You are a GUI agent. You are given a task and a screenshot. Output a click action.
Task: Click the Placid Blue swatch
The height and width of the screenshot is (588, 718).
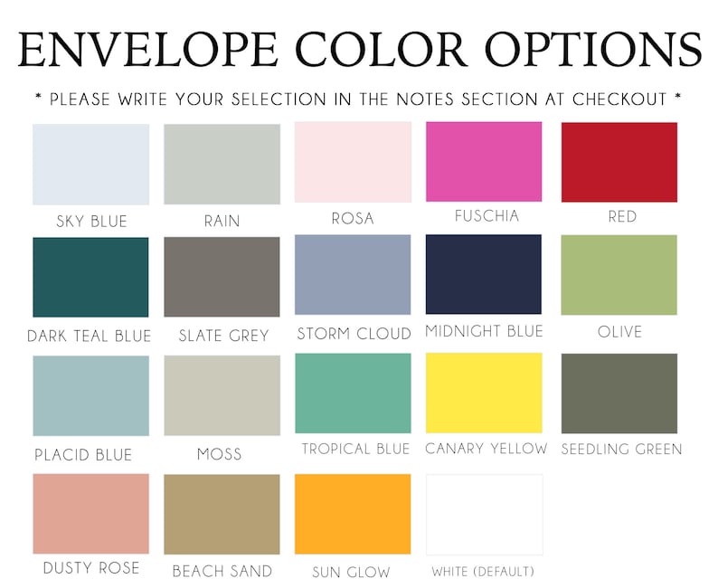coord(90,395)
